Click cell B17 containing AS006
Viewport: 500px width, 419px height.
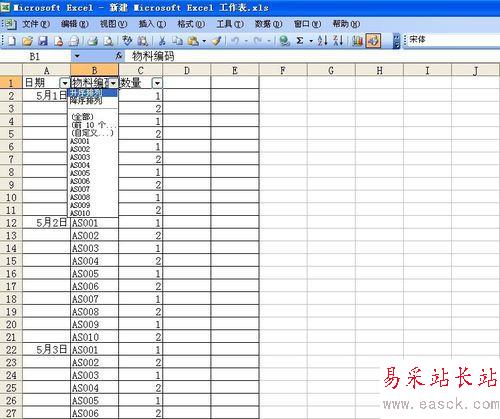[94, 286]
